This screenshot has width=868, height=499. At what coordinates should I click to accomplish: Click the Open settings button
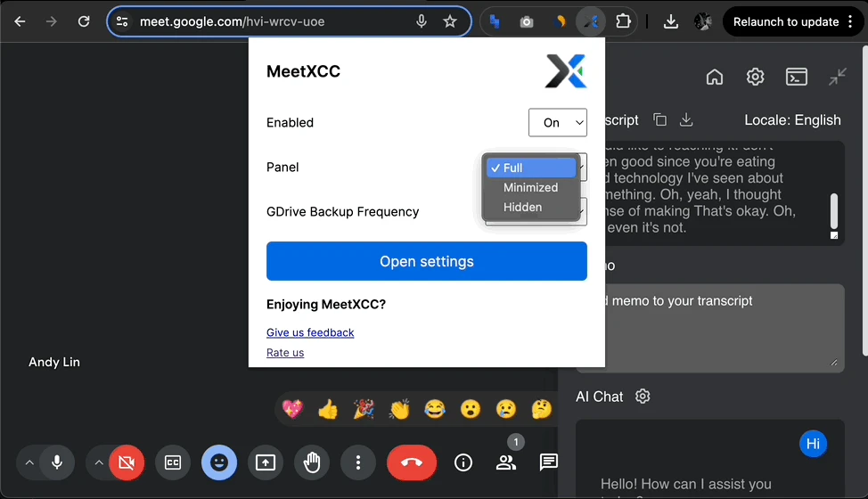(426, 261)
